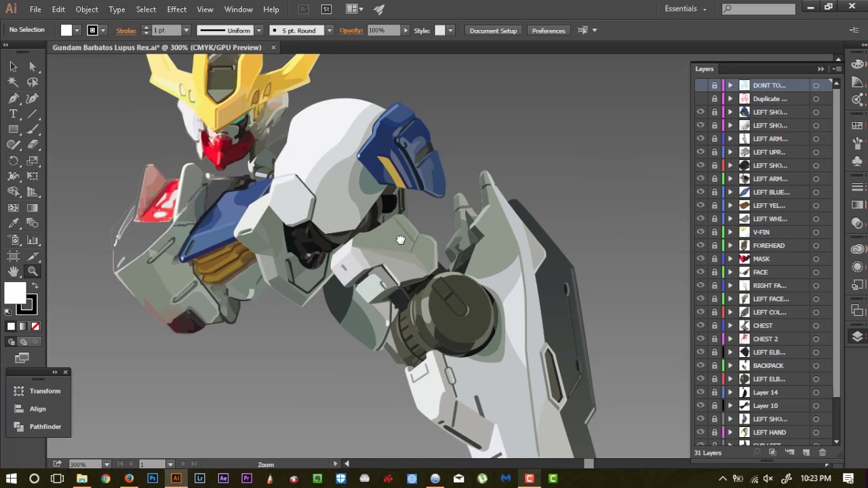Image resolution: width=868 pixels, height=488 pixels.
Task: Open the 5 pt. Round brush dropdown
Action: point(329,30)
